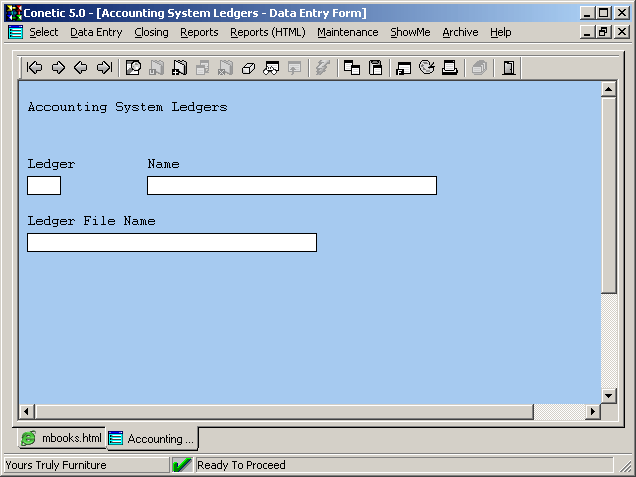Screen dimensions: 636x477
Task: Click the Ledger input field
Action: point(44,185)
